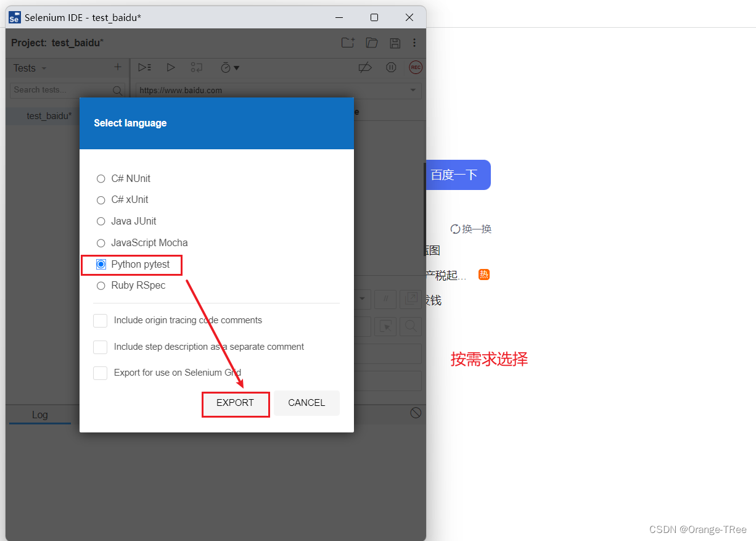Image resolution: width=756 pixels, height=541 pixels.
Task: Disable breakpoints icon
Action: [365, 67]
